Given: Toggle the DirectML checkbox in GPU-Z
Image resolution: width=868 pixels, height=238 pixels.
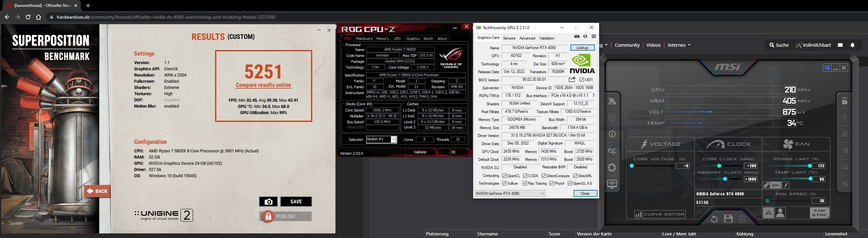Looking at the screenshot, I should (575, 176).
